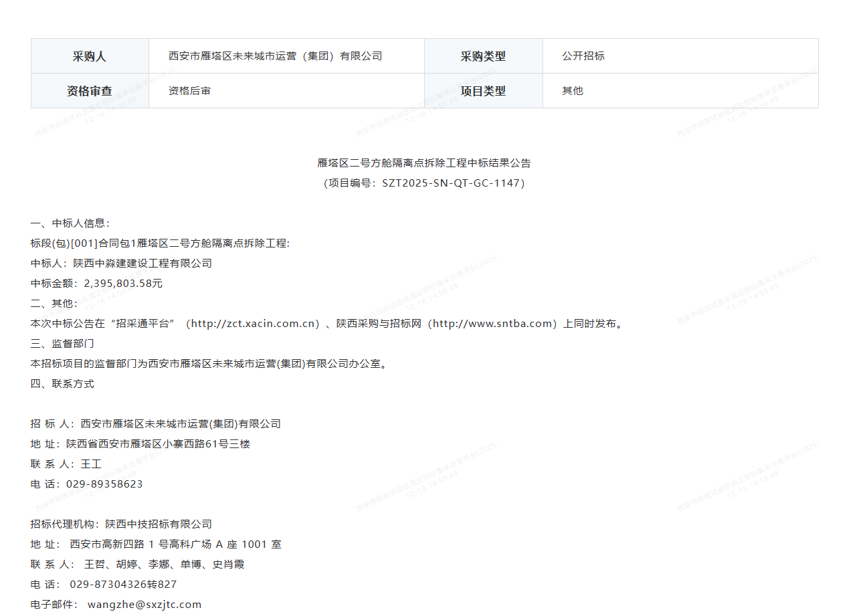Click the 资格后审 table value
865x616 pixels.
189,91
